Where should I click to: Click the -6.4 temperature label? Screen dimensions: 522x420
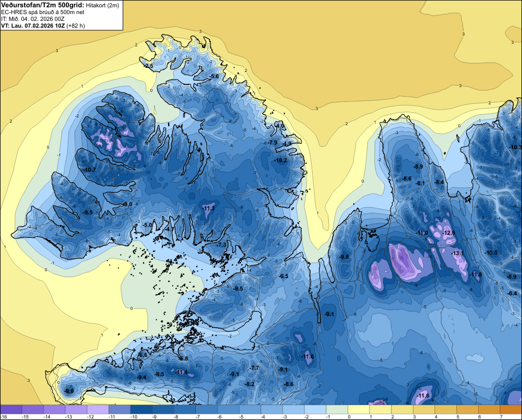click(513, 294)
